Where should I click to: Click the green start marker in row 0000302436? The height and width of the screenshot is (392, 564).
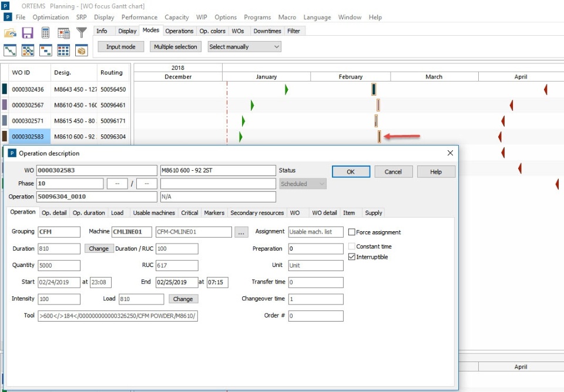286,89
